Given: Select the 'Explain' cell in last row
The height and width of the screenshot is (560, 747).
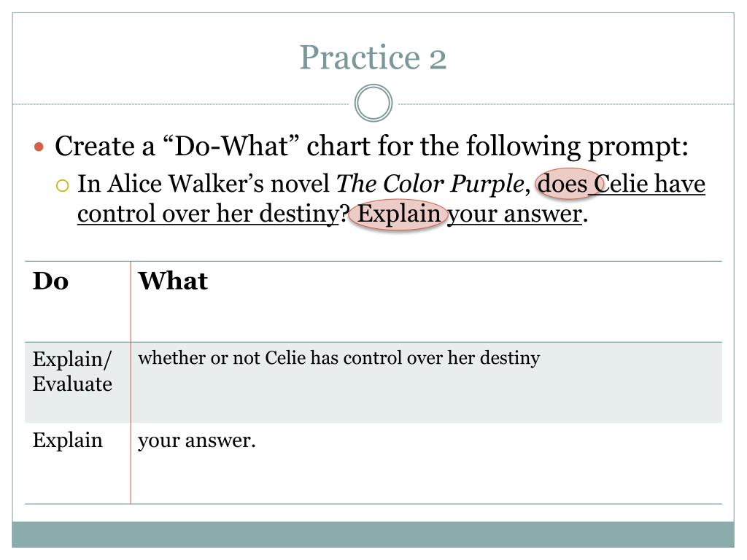Looking at the screenshot, I should [77, 463].
